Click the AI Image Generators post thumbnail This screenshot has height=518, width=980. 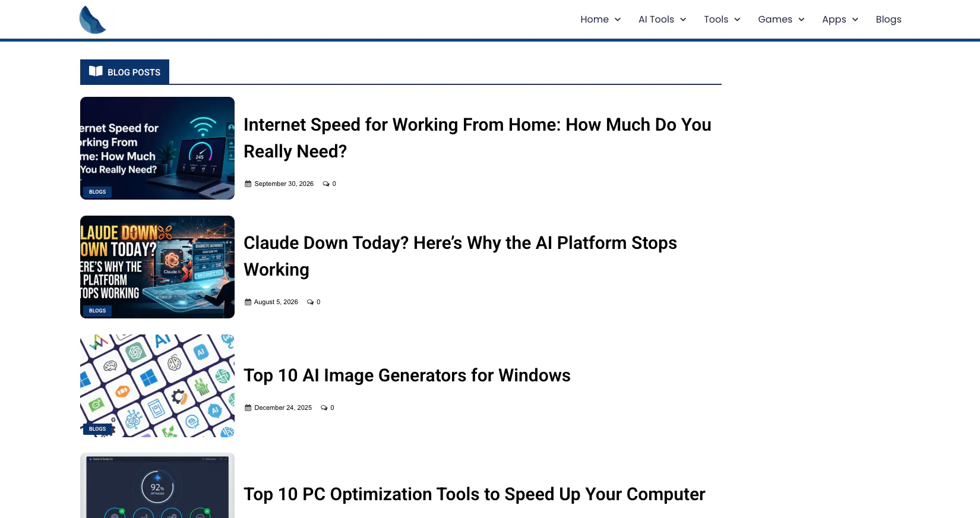157,386
